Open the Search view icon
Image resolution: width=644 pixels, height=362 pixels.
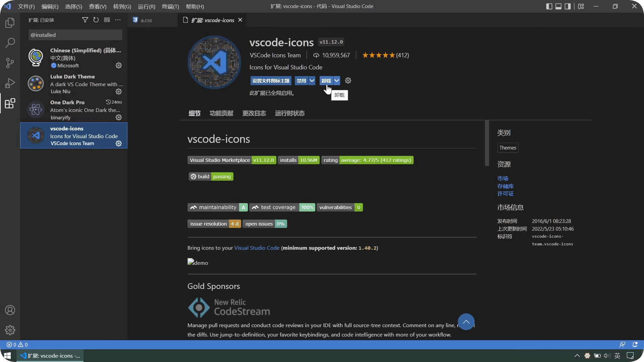click(x=10, y=43)
